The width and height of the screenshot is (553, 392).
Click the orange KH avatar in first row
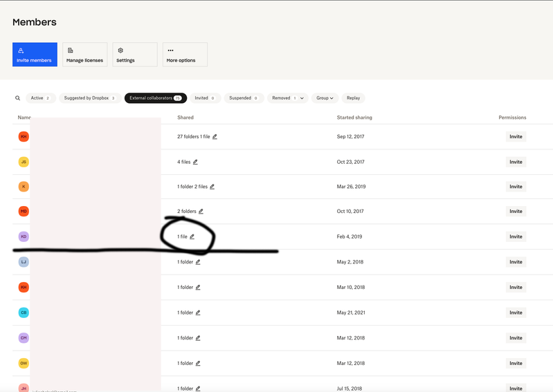point(24,137)
